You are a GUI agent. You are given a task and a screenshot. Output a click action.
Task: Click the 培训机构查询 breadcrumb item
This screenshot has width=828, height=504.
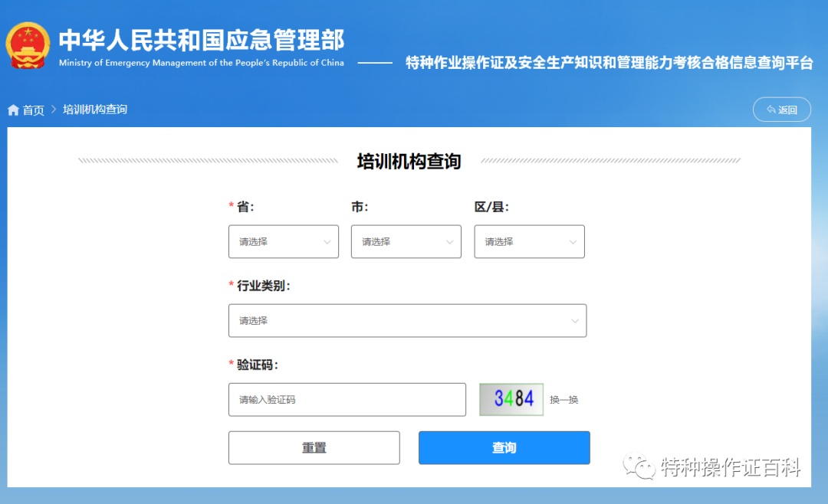[95, 110]
